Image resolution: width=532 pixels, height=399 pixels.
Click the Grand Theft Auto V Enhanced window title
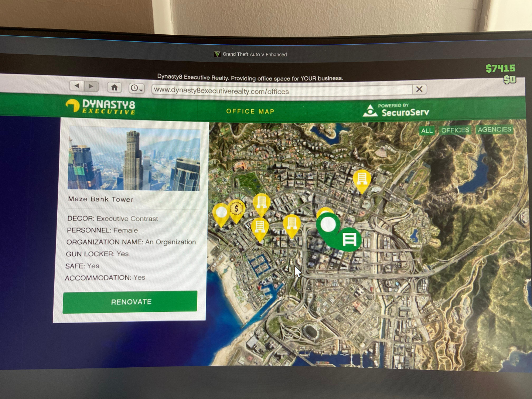point(255,54)
